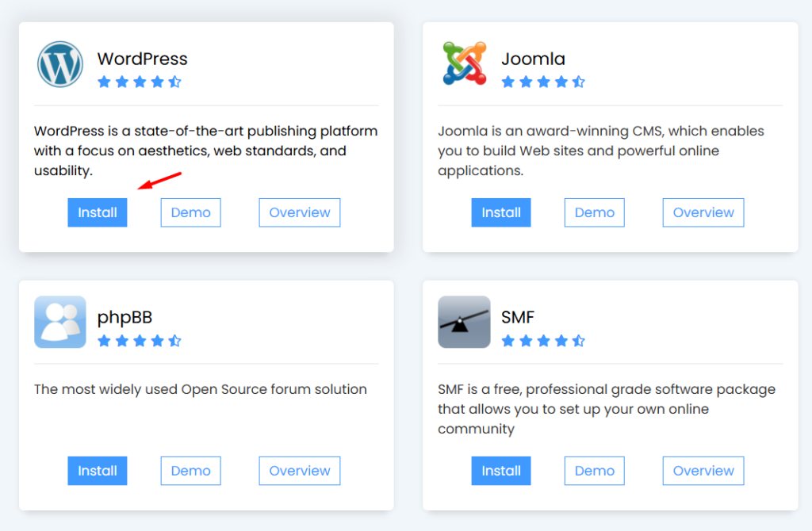812x531 pixels.
Task: Click the Joomla logo icon
Action: click(465, 63)
